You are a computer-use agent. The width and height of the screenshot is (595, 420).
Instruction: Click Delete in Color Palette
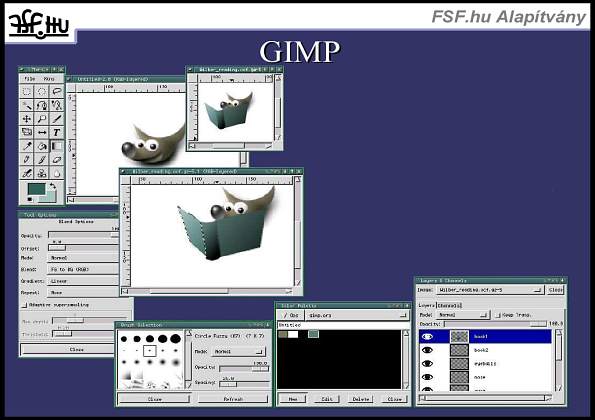(x=361, y=399)
